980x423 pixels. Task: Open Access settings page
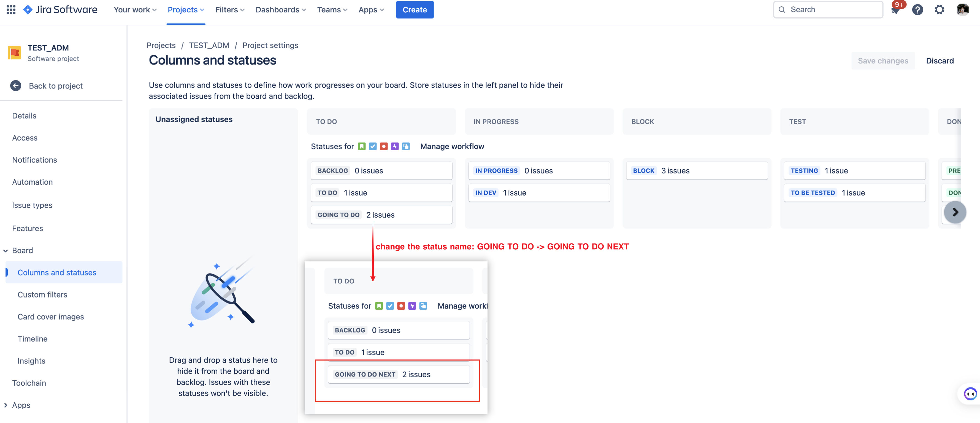[x=25, y=138]
